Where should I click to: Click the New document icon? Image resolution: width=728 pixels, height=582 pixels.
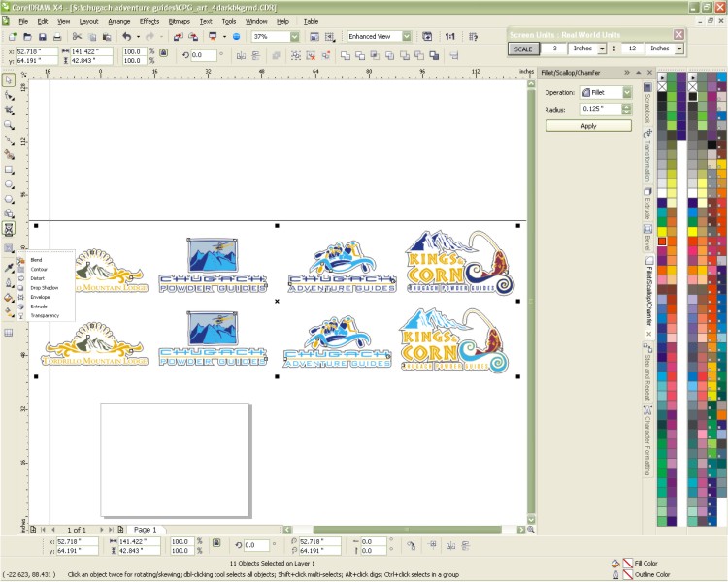[13, 37]
